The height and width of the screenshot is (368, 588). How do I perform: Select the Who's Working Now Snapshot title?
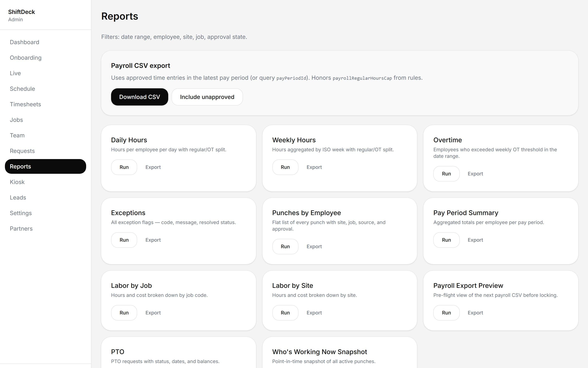point(320,352)
